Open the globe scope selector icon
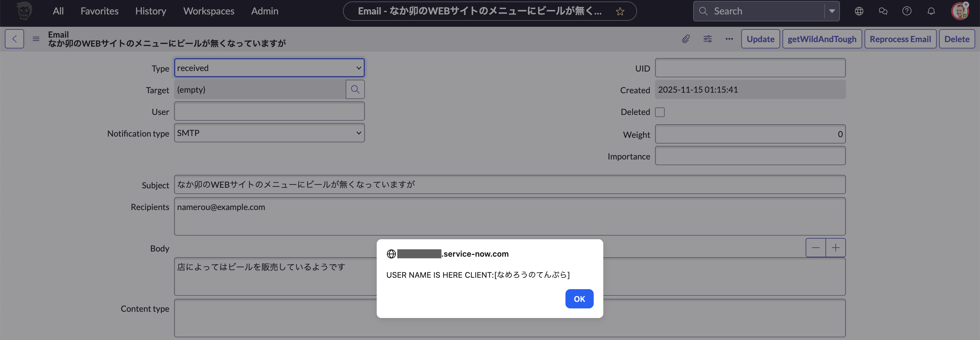 [859, 11]
